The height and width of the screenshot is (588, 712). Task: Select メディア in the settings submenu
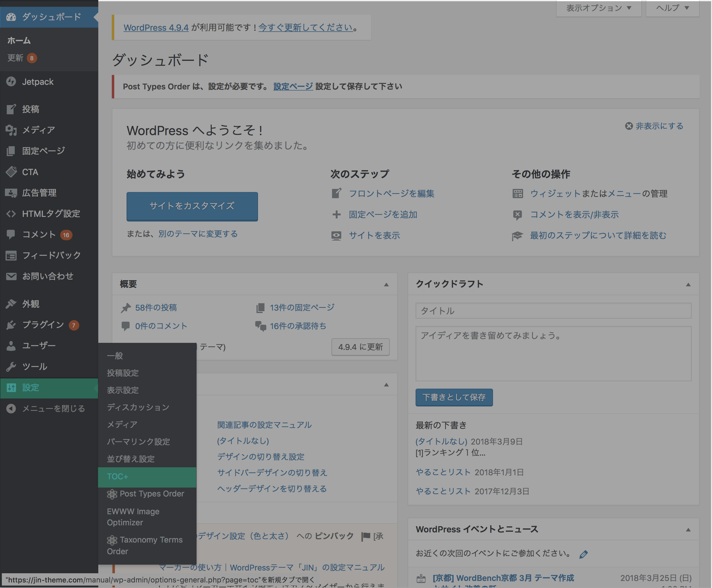pos(147,424)
